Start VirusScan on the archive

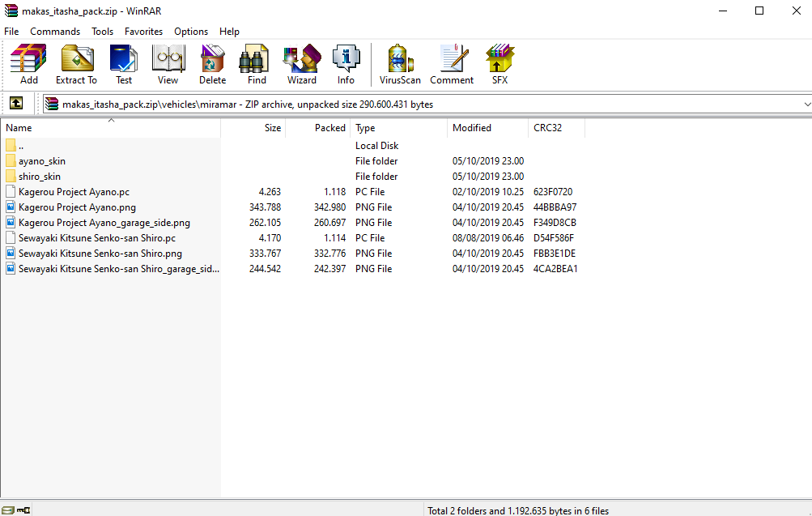(400, 58)
